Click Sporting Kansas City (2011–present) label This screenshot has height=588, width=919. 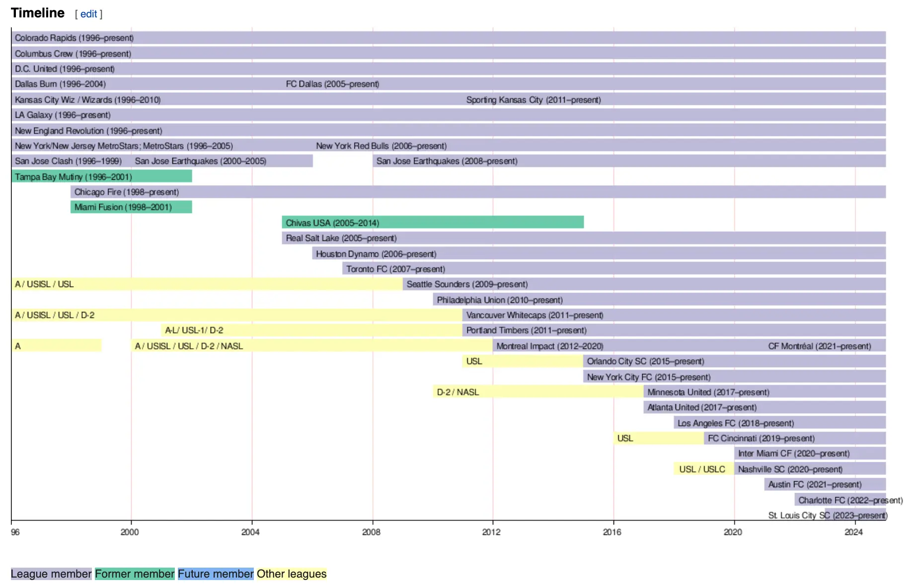tap(534, 100)
